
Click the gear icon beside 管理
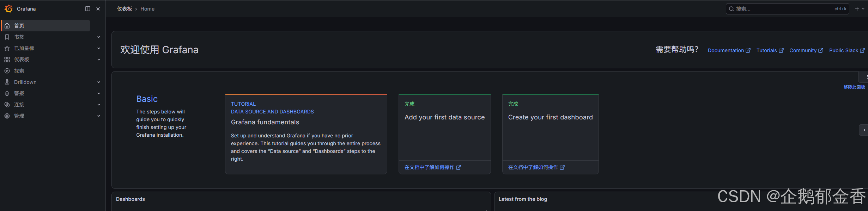[7, 116]
